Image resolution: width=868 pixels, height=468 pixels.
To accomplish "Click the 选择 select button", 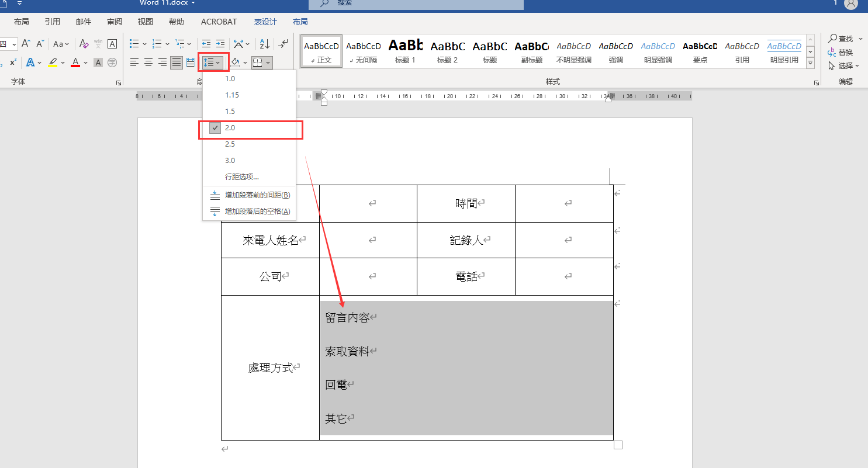I will click(x=844, y=65).
